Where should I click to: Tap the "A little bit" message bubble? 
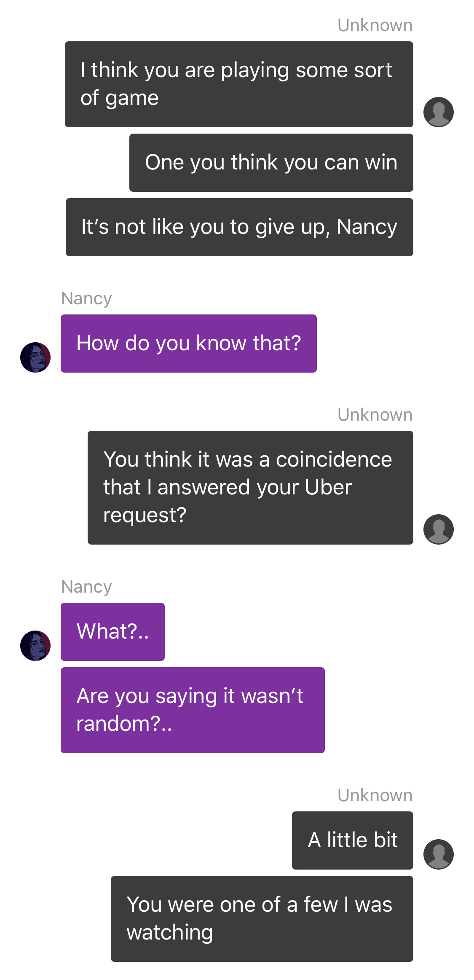pos(353,840)
